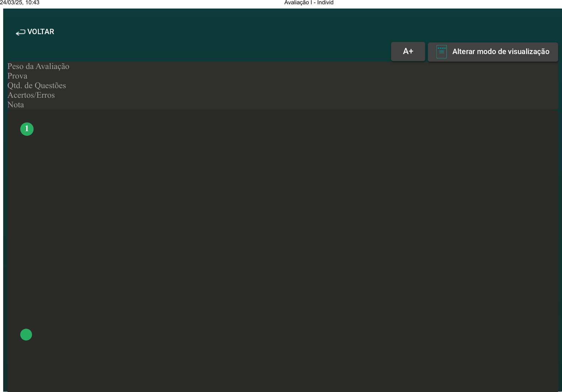Click on Qtd. de Questões text
The height and width of the screenshot is (392, 562).
coord(36,86)
